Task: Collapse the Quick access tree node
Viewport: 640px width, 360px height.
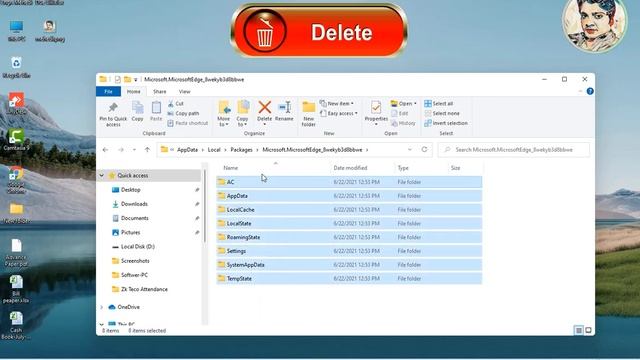Action: click(x=102, y=176)
